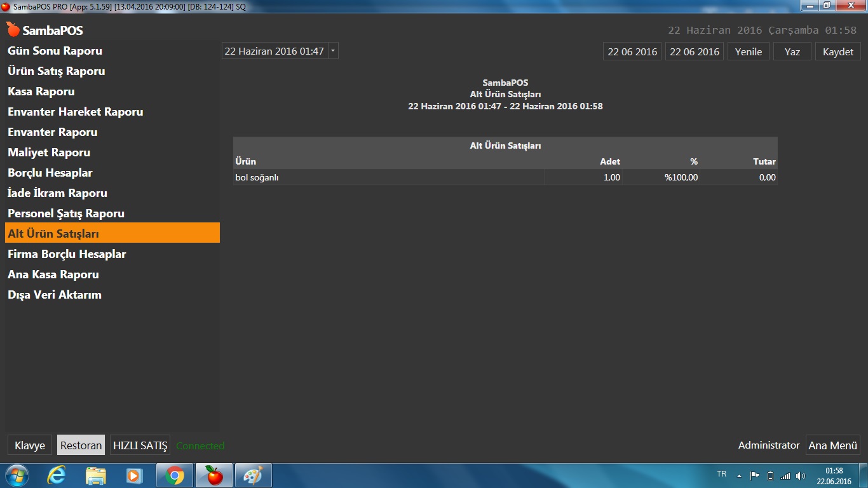Click the Yaz print button
Screen dimensions: 868x488
coord(792,51)
